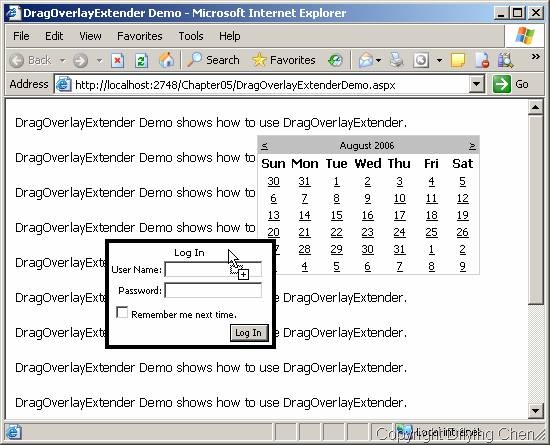Click the yellow Discuss note icon
The height and width of the screenshot is (445, 550).
(458, 60)
